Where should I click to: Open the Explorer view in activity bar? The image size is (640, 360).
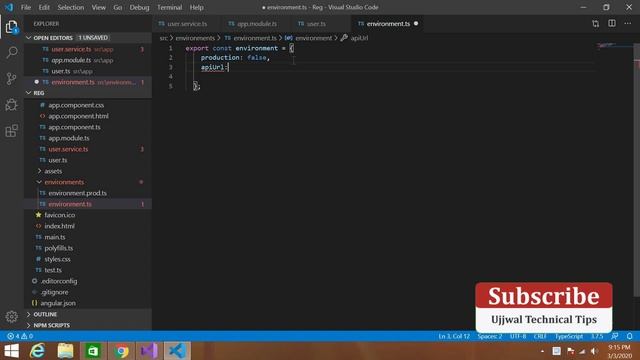coord(11,27)
